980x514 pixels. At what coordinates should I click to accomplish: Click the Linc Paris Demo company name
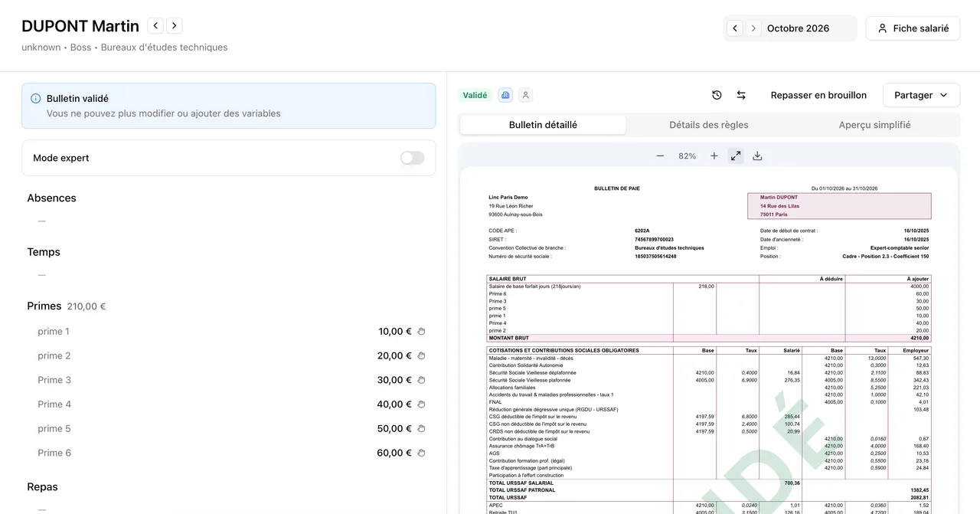(x=508, y=198)
